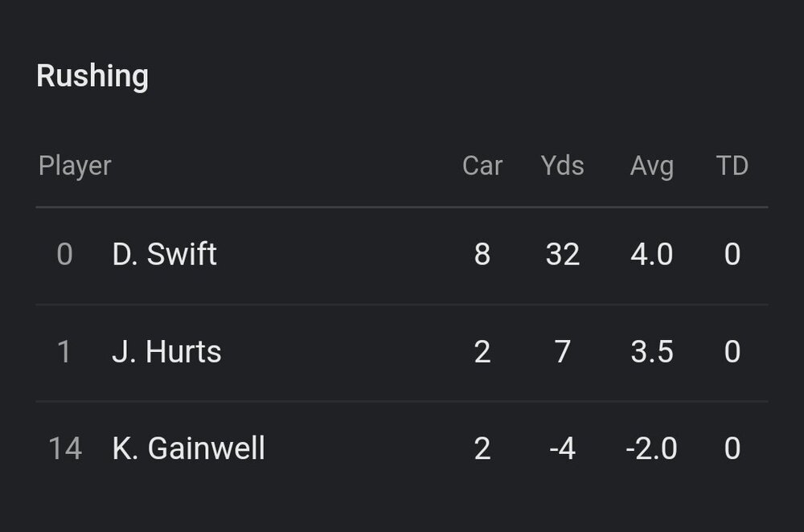
Task: Click D. Swift's 4.0 average
Action: click(651, 255)
